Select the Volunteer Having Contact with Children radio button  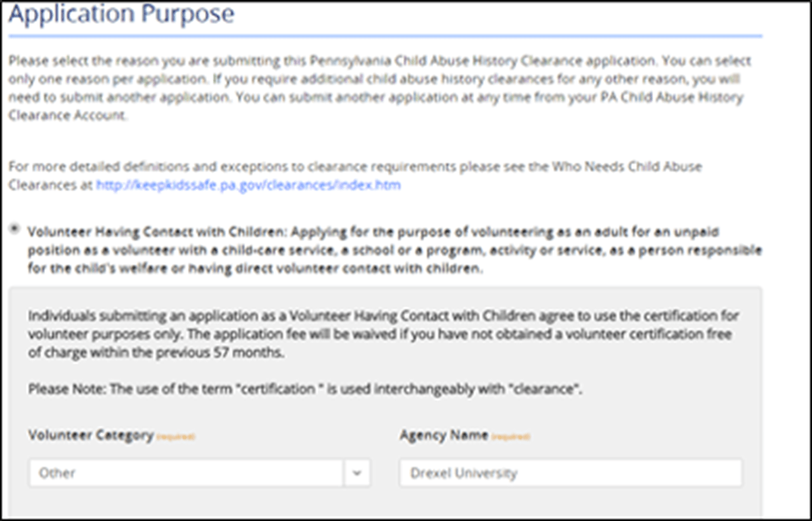tap(14, 228)
